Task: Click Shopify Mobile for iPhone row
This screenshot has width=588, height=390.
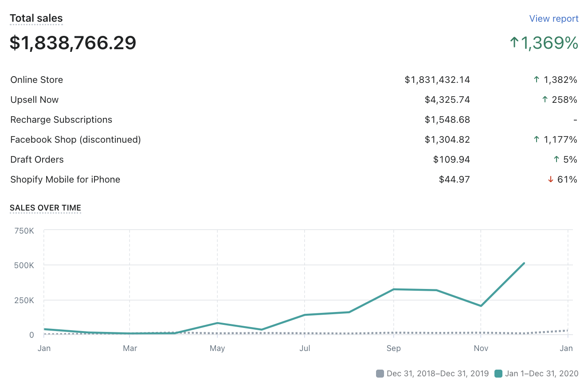Action: point(65,179)
